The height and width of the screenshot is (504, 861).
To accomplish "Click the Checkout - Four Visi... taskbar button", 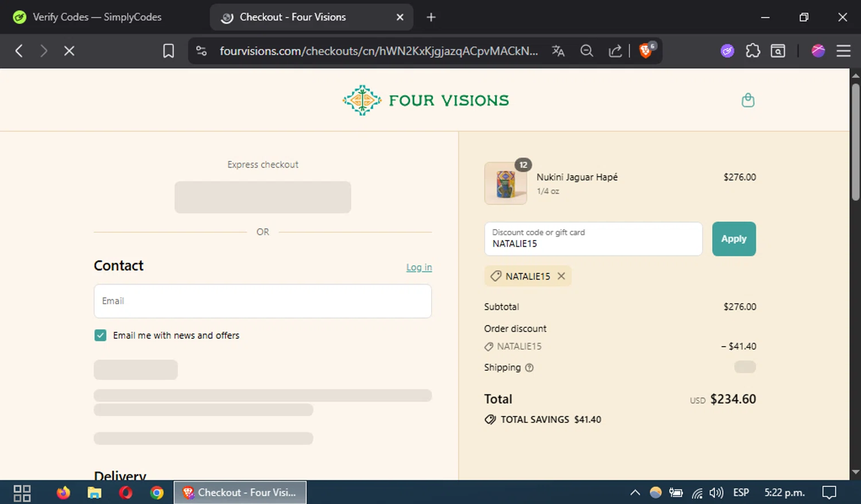I will pos(240,493).
